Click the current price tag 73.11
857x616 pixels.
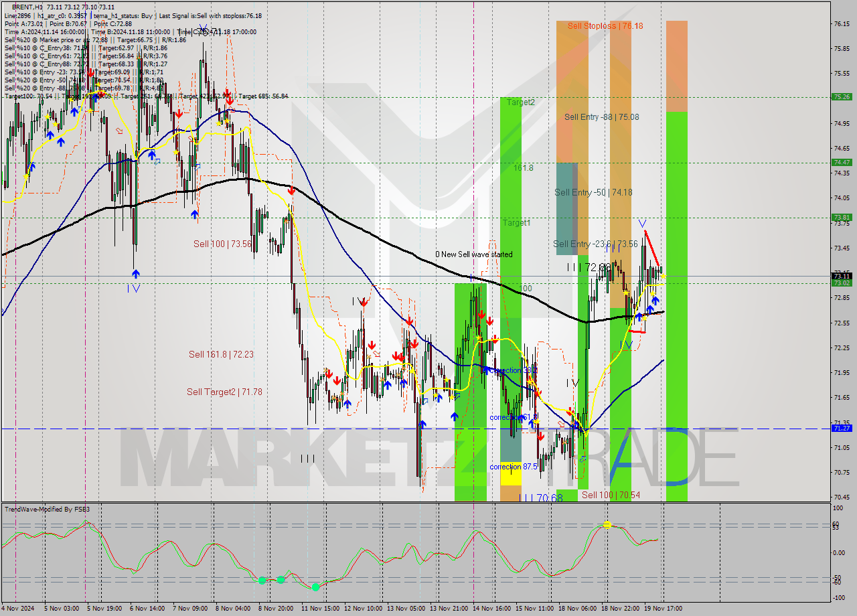tap(842, 276)
